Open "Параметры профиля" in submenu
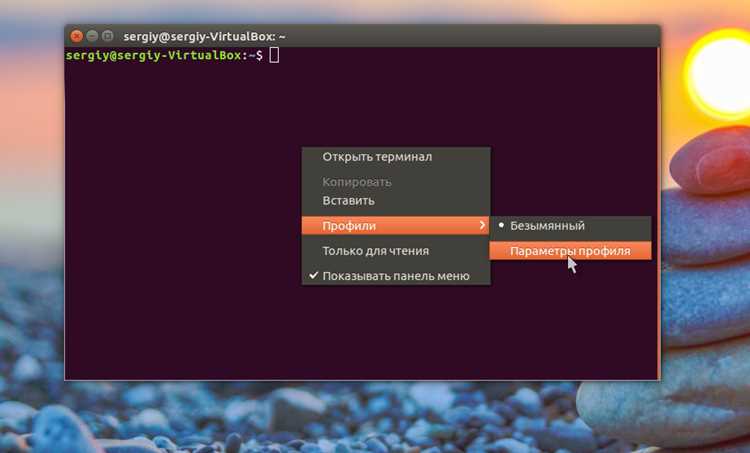This screenshot has height=453, width=750. [570, 251]
